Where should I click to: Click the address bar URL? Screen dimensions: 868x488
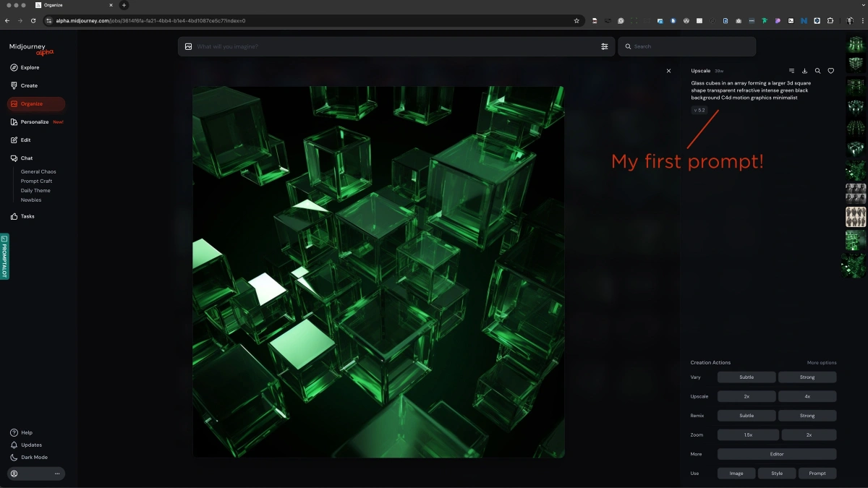pyautogui.click(x=150, y=21)
